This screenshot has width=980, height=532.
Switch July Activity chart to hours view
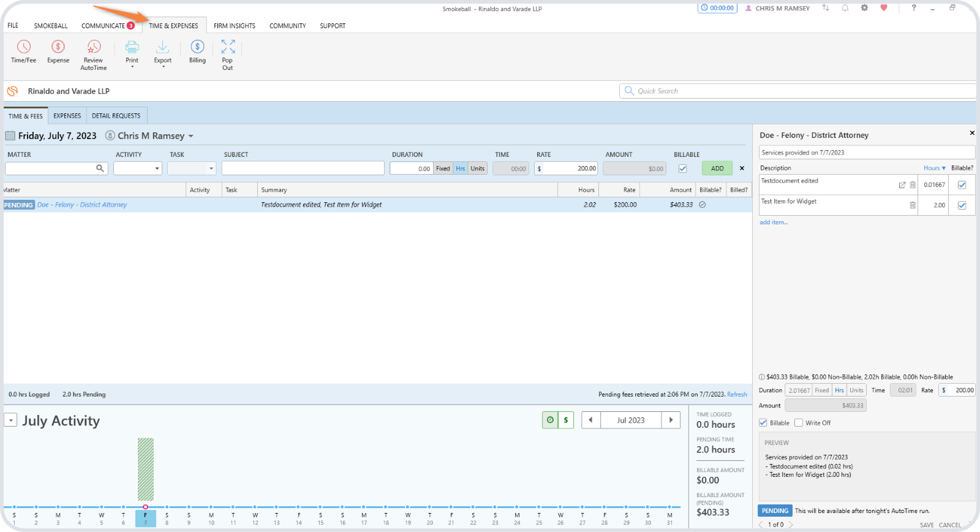click(550, 420)
